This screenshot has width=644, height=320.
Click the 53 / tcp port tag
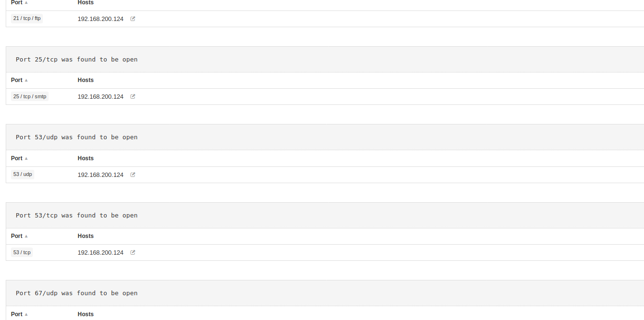(22, 252)
